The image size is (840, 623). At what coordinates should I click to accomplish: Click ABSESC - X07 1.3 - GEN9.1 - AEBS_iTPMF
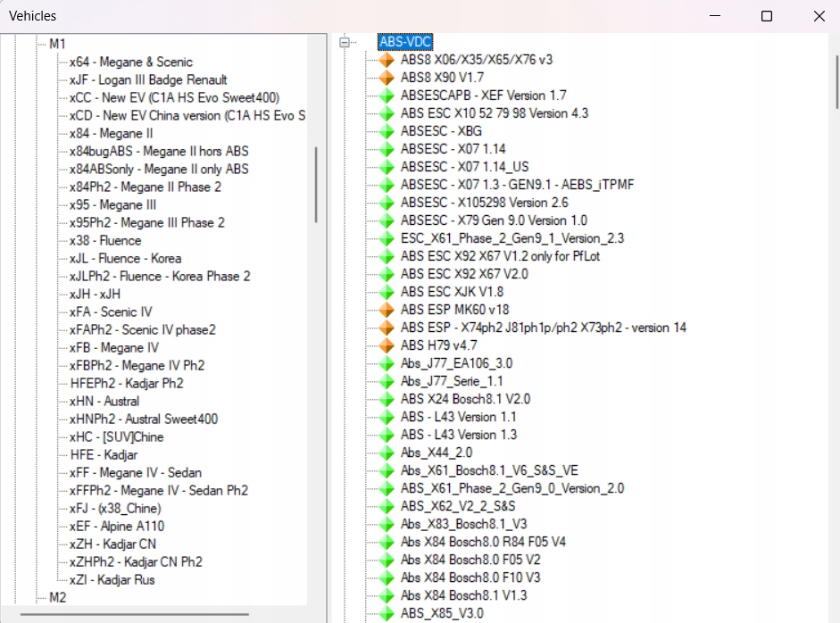(x=518, y=185)
